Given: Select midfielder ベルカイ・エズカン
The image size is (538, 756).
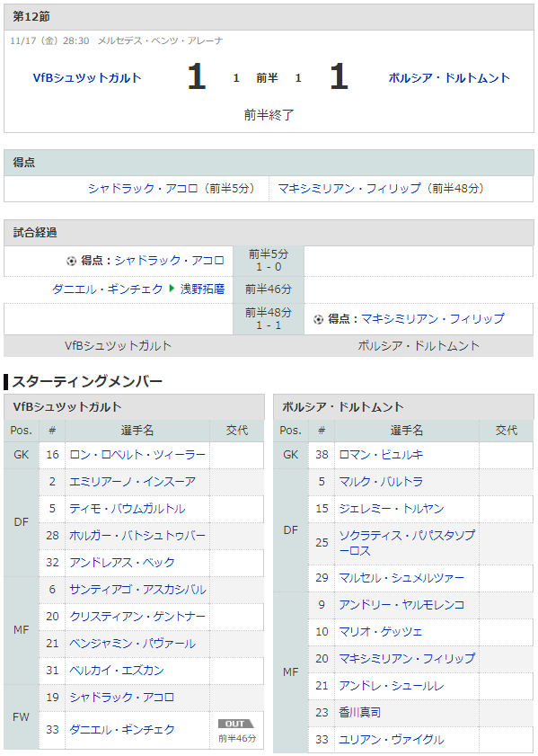Looking at the screenshot, I should point(117,671).
